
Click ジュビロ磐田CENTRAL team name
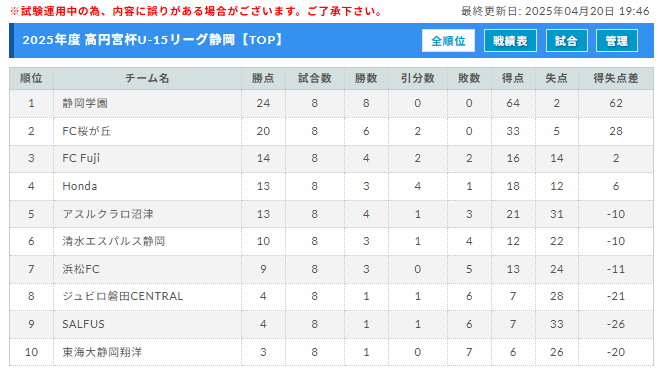[123, 296]
